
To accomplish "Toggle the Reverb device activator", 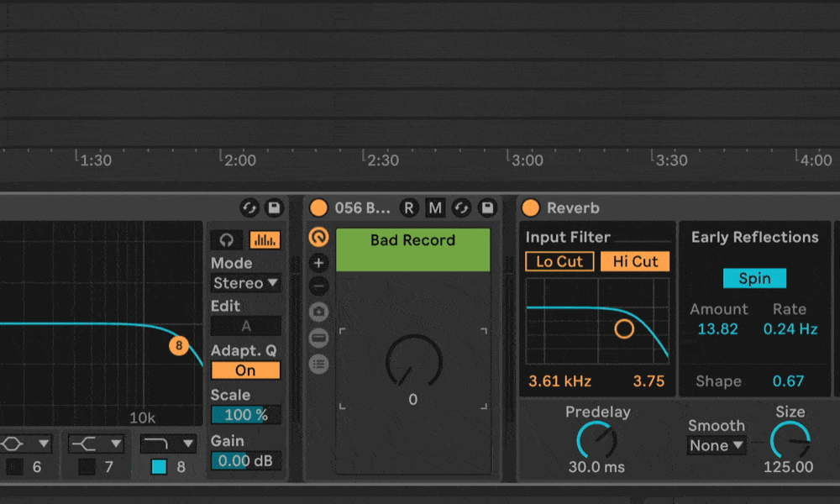I will (x=530, y=207).
